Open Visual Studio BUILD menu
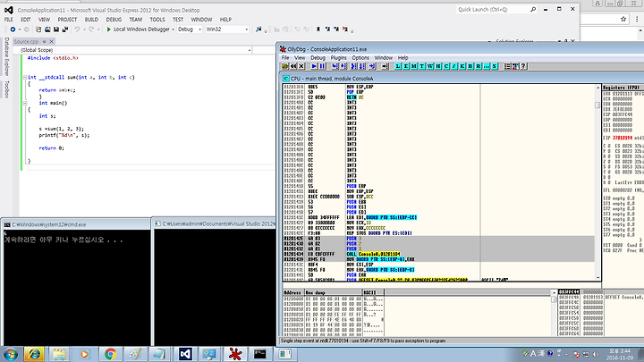 tap(91, 20)
